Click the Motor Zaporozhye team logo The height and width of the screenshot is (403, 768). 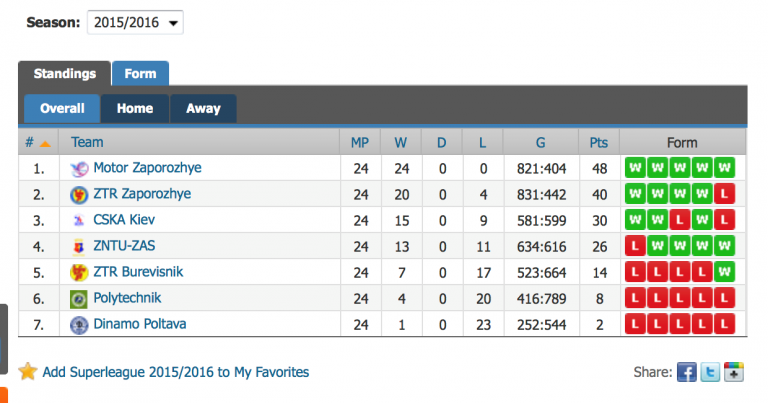tap(79, 169)
